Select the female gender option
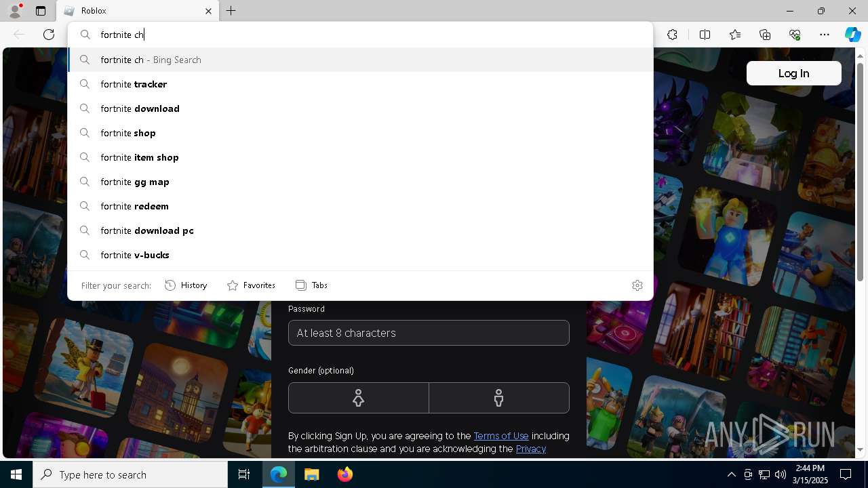 point(358,398)
